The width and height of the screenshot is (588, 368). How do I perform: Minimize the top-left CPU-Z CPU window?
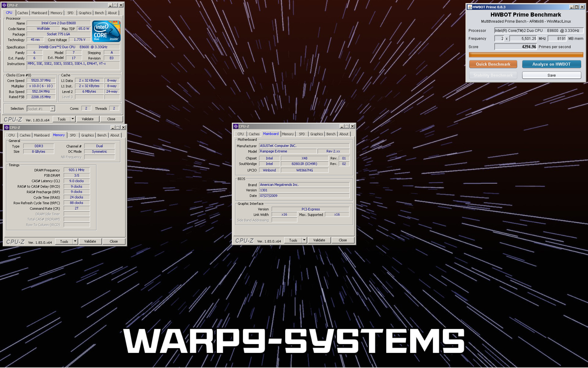(110, 5)
